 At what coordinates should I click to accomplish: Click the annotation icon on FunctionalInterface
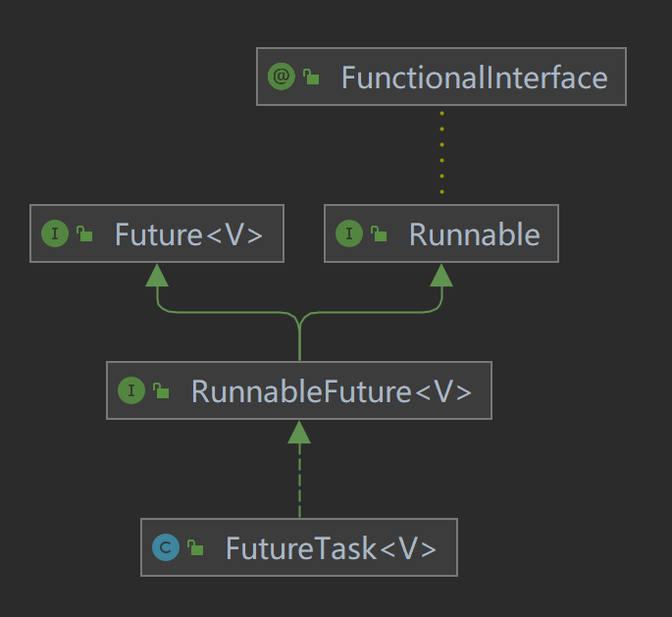pyautogui.click(x=282, y=77)
